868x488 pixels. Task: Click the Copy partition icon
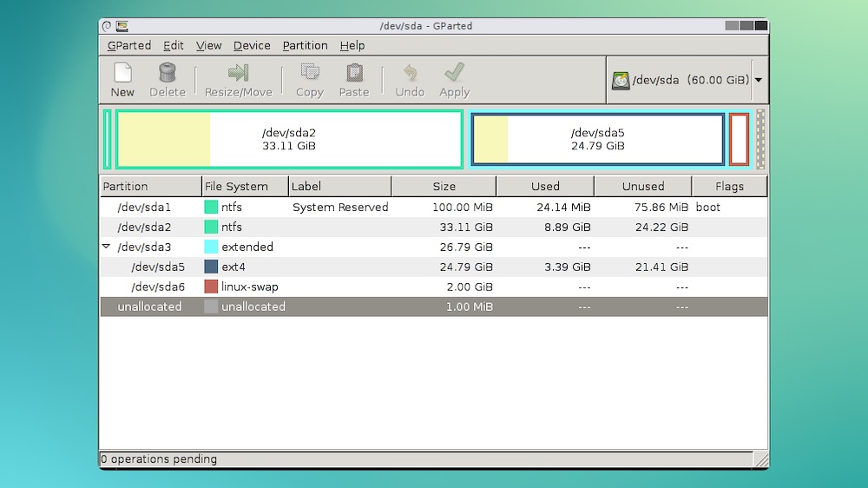(x=309, y=74)
